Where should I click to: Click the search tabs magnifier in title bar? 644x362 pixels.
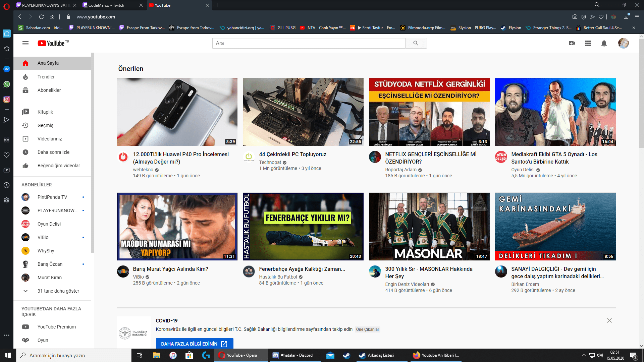(597, 5)
